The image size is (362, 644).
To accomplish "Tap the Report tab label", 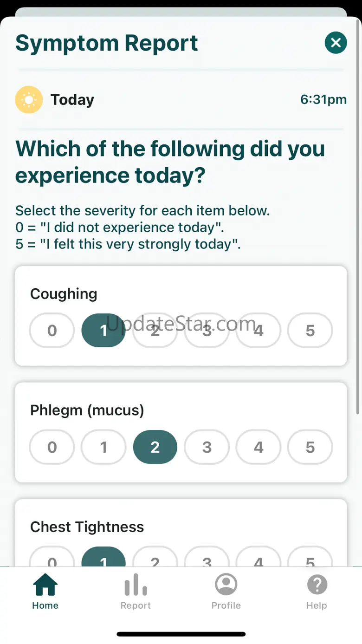I will [136, 605].
